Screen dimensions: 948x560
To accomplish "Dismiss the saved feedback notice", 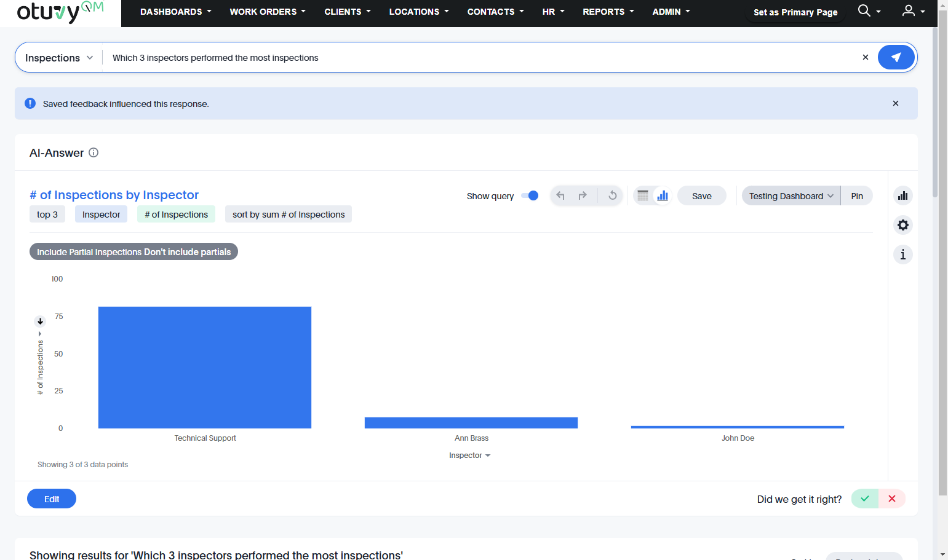I will [x=895, y=103].
